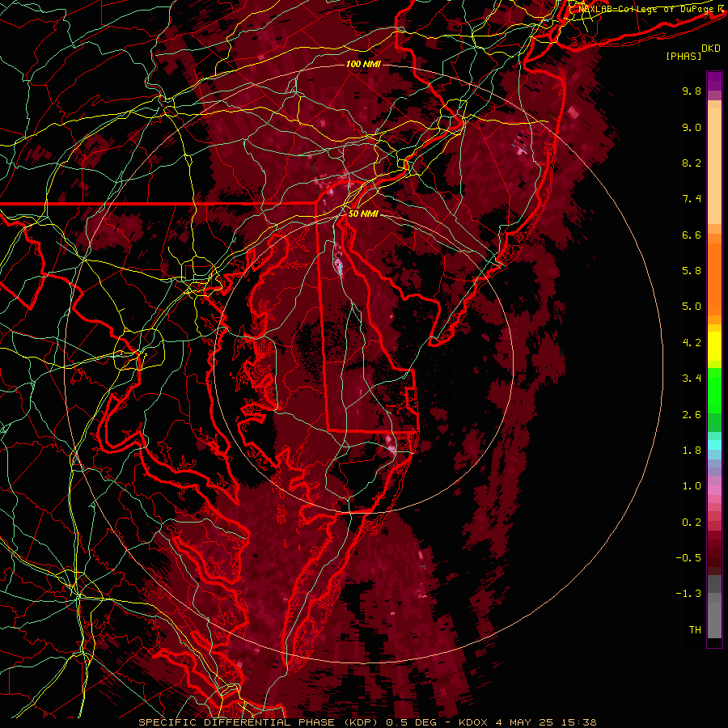Image resolution: width=728 pixels, height=728 pixels.
Task: Click the 1.0 color scale value
Action: 692,486
